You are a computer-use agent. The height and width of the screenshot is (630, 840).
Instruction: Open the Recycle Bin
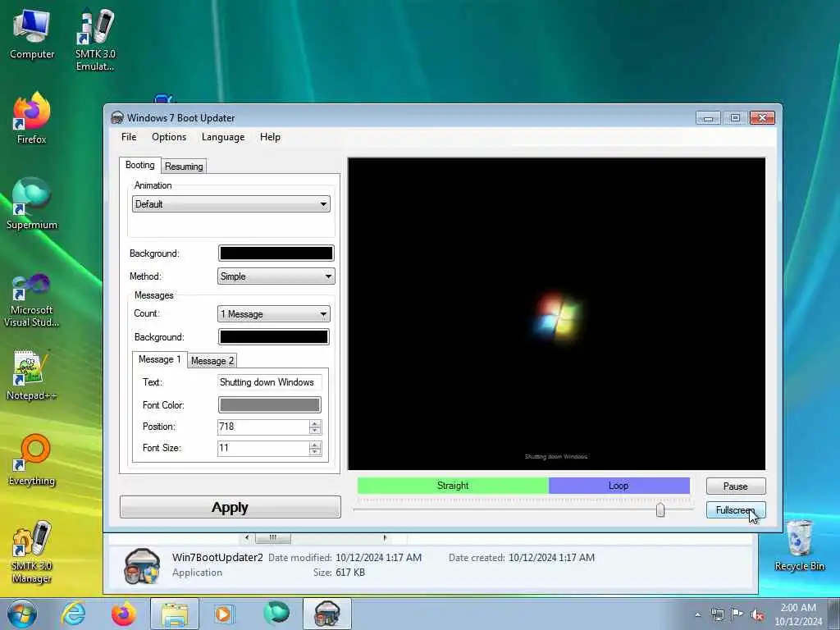coord(799,546)
